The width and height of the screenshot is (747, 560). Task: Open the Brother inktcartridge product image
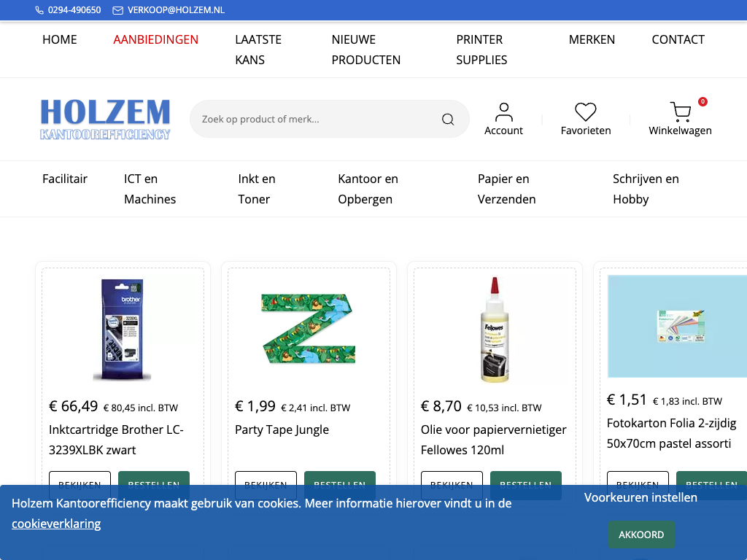point(123,329)
